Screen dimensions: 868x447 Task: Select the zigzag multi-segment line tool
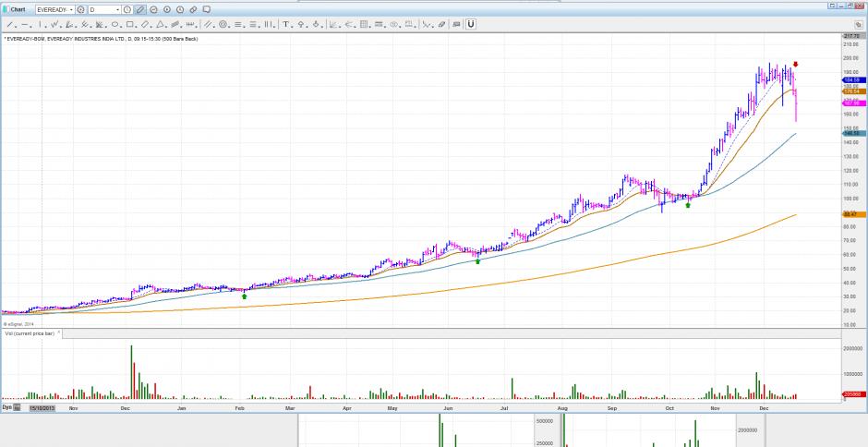click(54, 24)
